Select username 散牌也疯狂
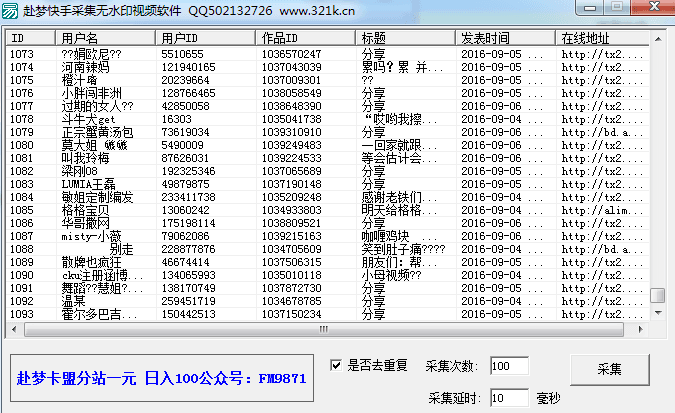Screen dimensions: 675x413 click(x=91, y=262)
